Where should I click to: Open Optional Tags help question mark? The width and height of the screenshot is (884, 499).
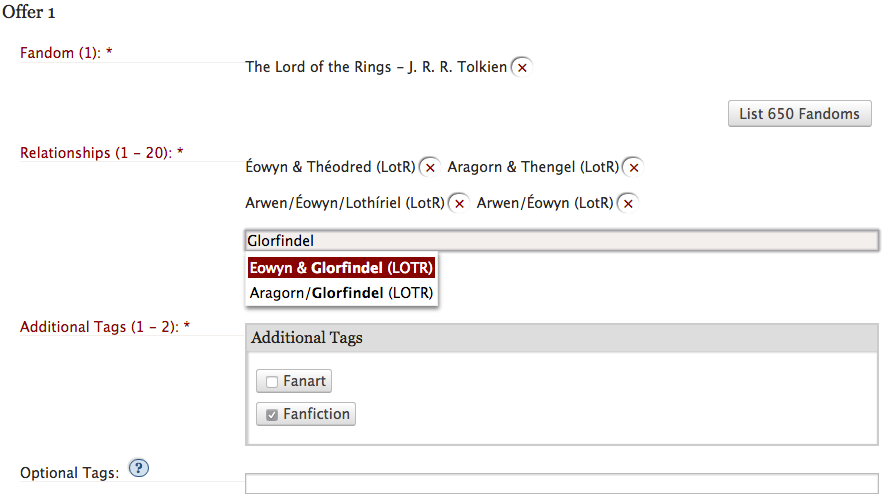point(139,468)
